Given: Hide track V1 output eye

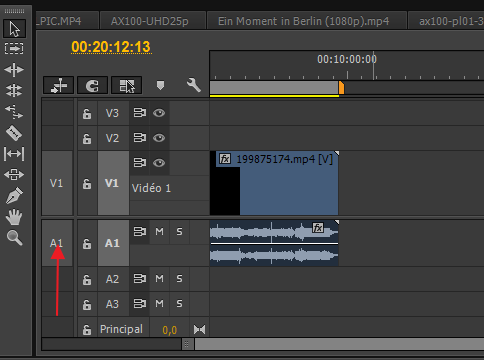Looking at the screenshot, I should pos(159,163).
